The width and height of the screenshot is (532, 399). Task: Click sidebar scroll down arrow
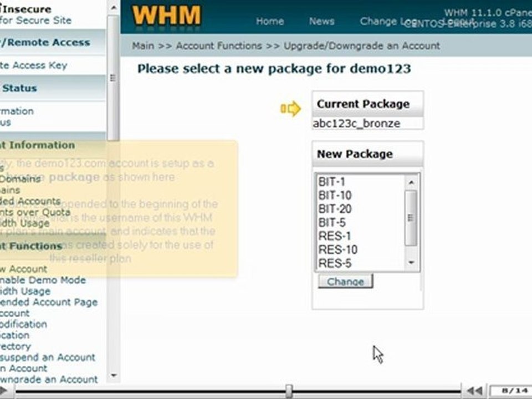[x=114, y=375]
